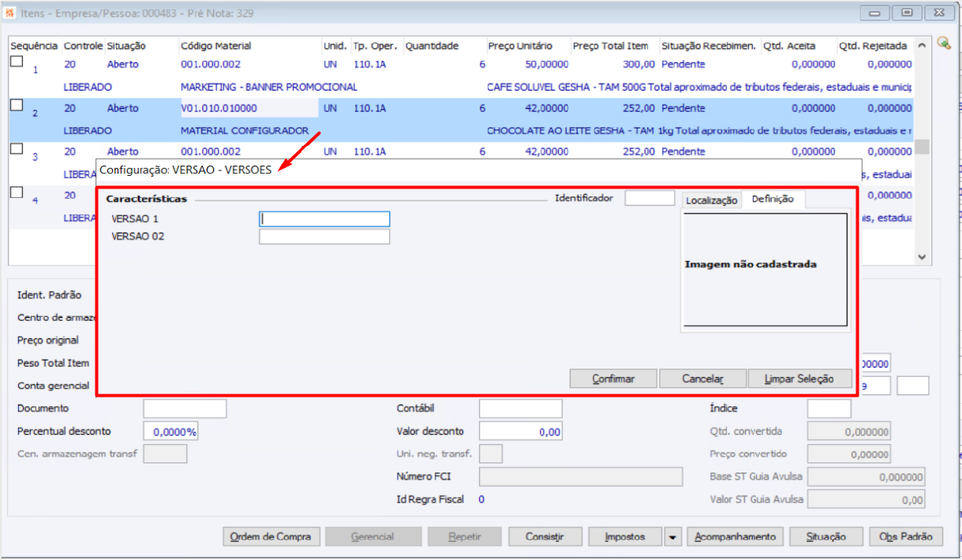Click the Cancelar button
The width and height of the screenshot is (962, 560).
tap(702, 379)
